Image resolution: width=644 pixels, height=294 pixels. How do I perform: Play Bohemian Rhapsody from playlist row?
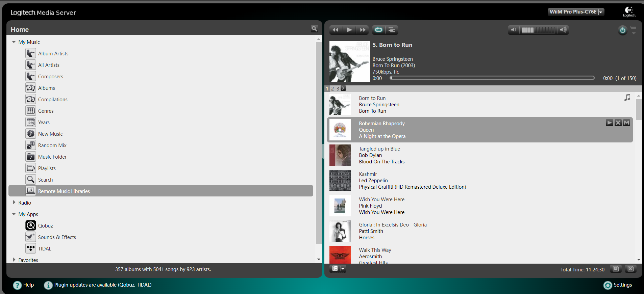click(x=610, y=123)
